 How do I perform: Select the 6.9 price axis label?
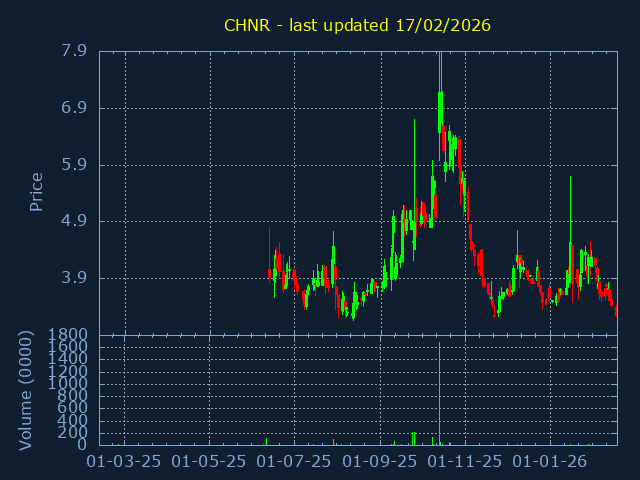point(74,108)
